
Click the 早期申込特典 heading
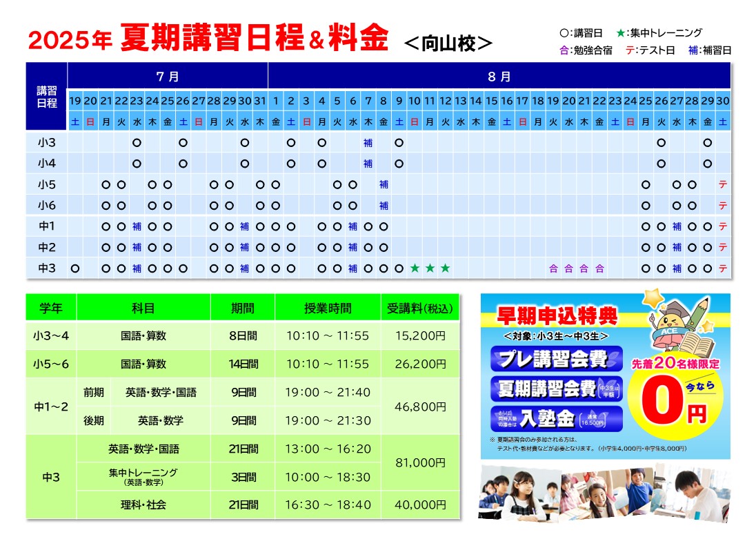pyautogui.click(x=557, y=317)
